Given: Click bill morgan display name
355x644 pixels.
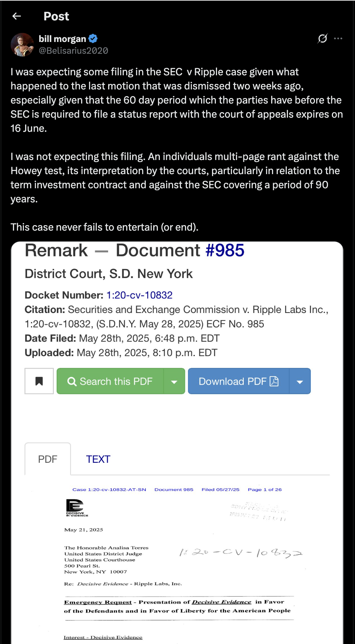Looking at the screenshot, I should tap(62, 39).
